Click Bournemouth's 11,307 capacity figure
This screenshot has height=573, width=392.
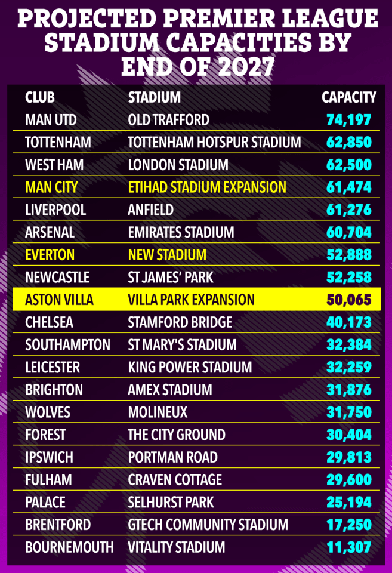point(349,547)
